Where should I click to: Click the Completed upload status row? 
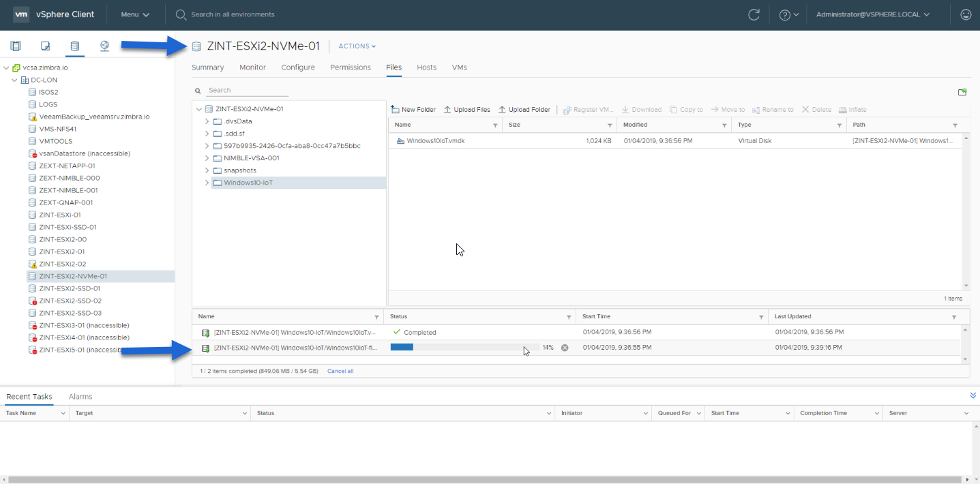coord(577,332)
